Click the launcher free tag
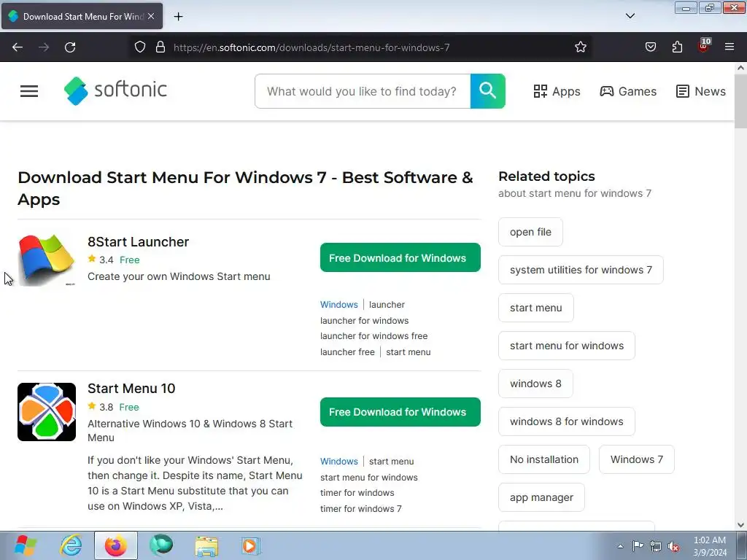 click(x=347, y=352)
